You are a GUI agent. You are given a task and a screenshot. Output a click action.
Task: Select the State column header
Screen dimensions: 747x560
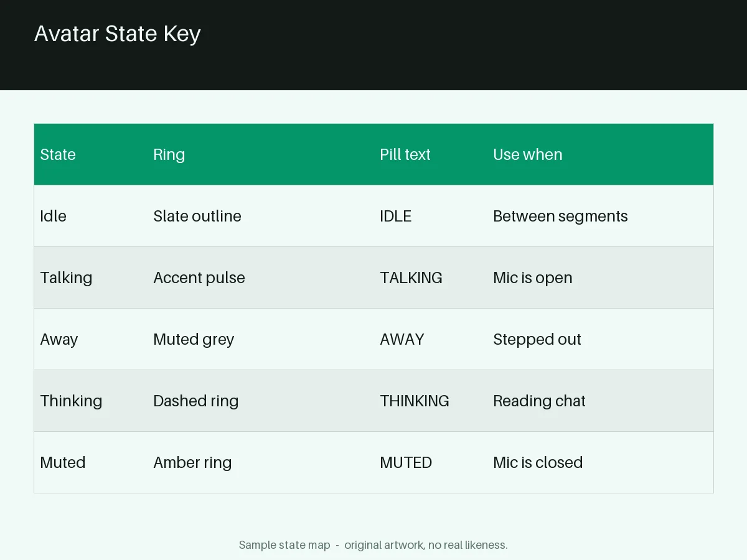point(58,154)
